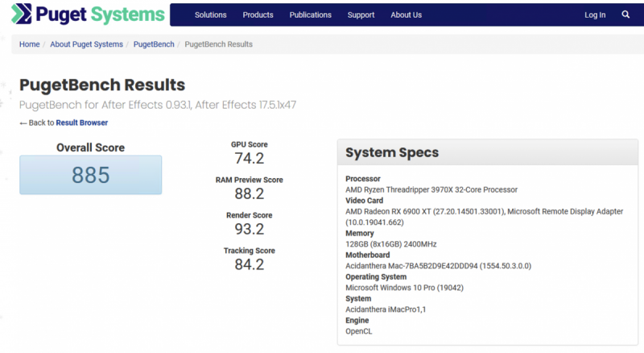Click the OpenCL engine value
The width and height of the screenshot is (644, 353).
click(358, 331)
